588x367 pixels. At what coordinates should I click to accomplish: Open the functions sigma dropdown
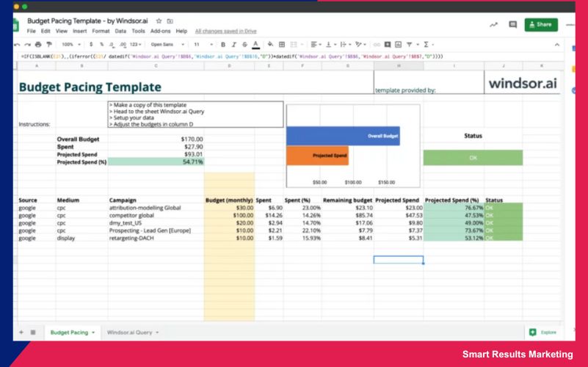pos(428,45)
